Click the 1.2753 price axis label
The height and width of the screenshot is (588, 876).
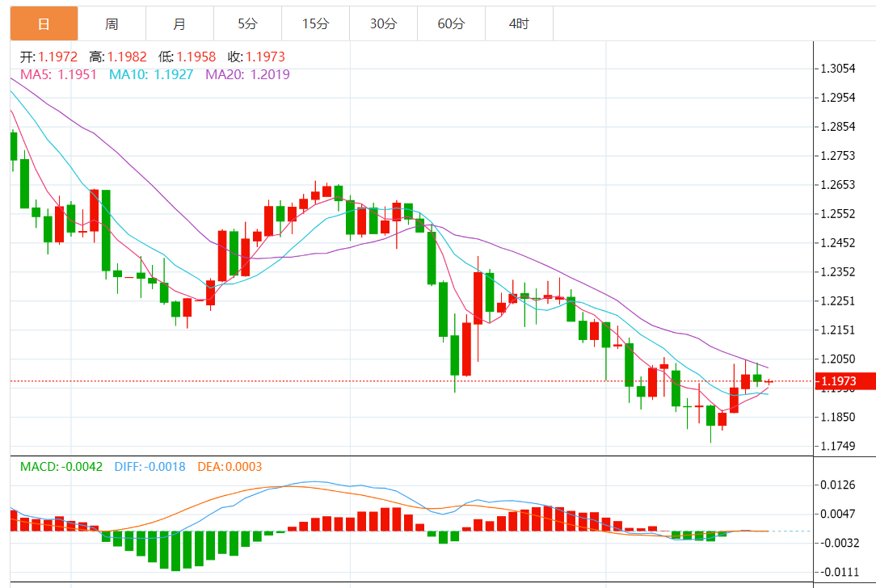pos(837,156)
